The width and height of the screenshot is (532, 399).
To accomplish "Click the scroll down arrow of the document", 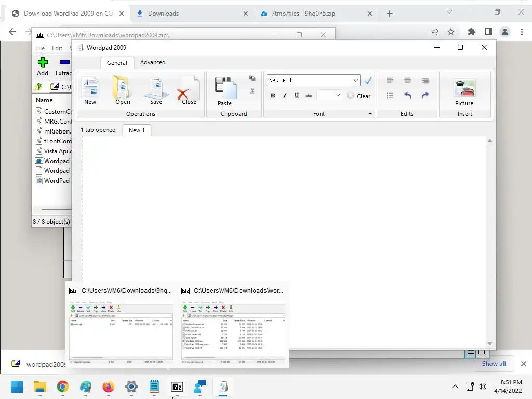I will [x=489, y=344].
